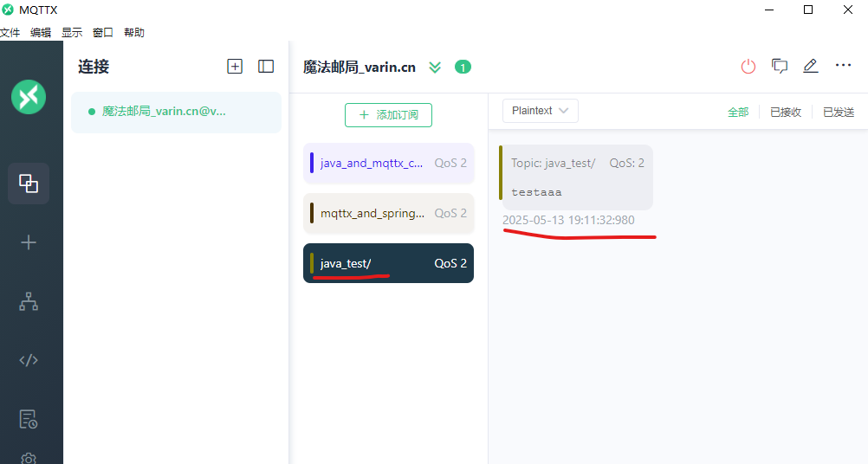Open the Connections page icon in the sidebar
The width and height of the screenshot is (868, 464).
[29, 183]
